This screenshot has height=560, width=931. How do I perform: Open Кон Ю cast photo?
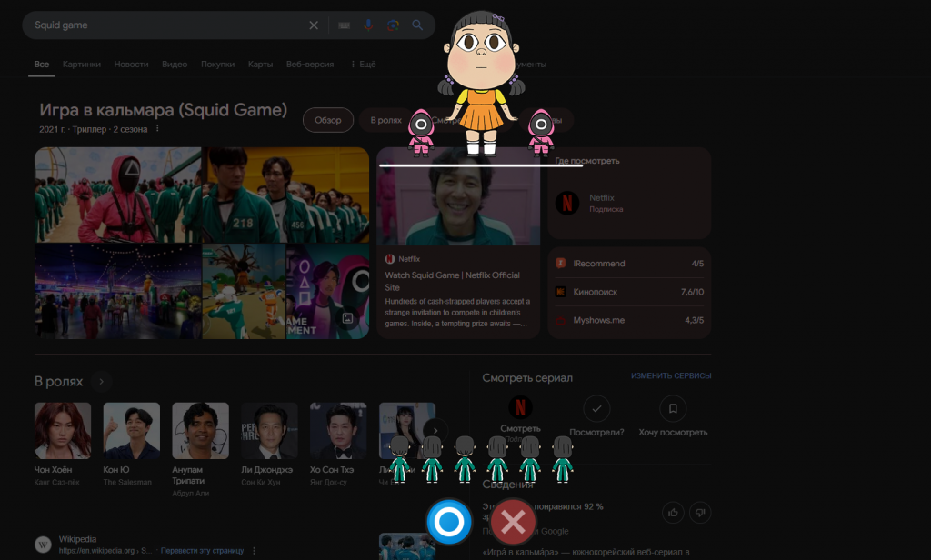point(131,431)
